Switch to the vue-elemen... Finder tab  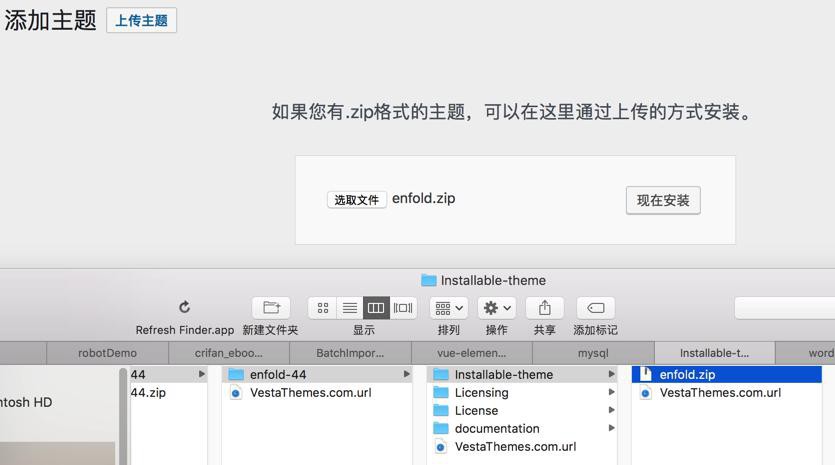click(x=472, y=353)
